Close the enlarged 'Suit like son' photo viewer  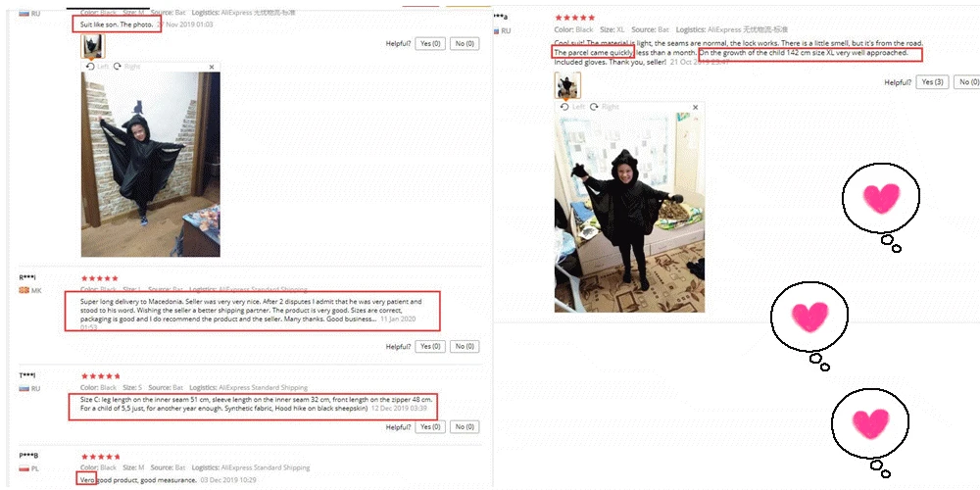click(x=212, y=67)
